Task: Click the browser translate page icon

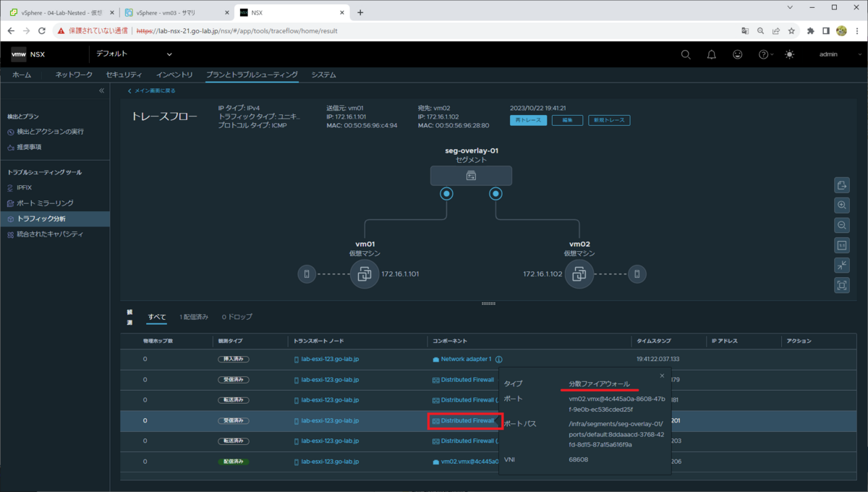Action: (x=745, y=31)
